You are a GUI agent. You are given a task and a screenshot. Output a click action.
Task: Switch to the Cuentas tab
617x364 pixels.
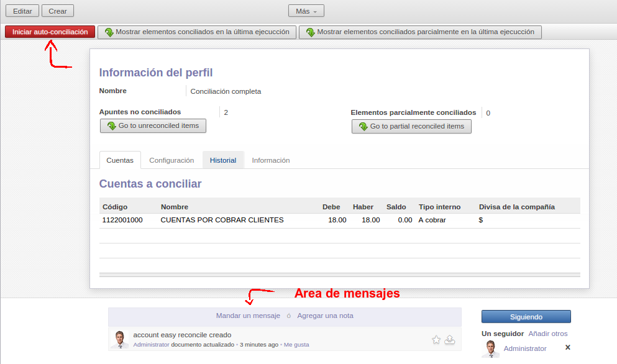(x=120, y=160)
